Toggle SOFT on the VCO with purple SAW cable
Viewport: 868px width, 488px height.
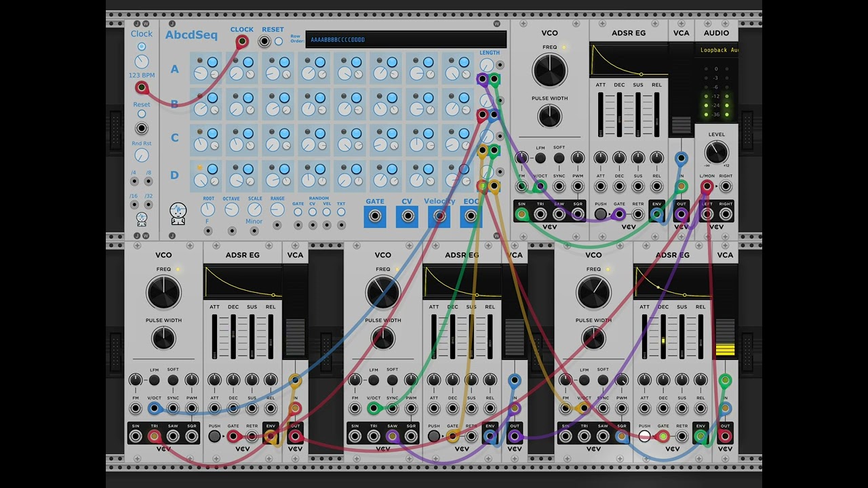[x=392, y=380]
